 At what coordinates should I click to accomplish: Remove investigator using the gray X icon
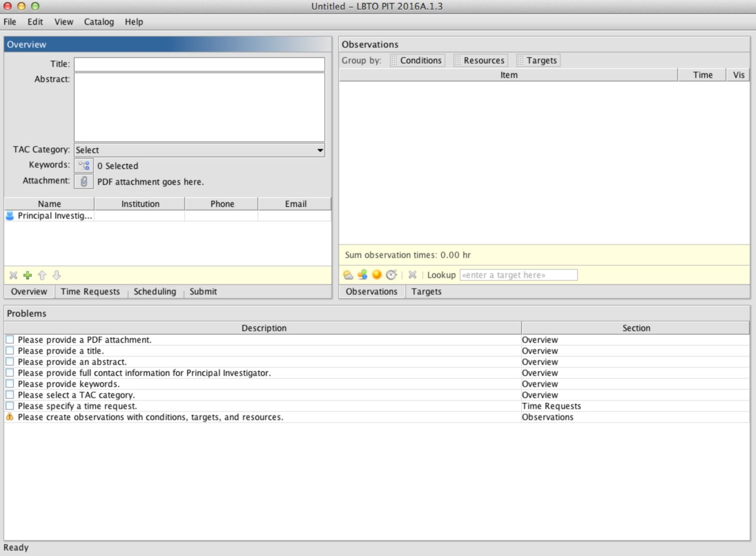(x=13, y=275)
